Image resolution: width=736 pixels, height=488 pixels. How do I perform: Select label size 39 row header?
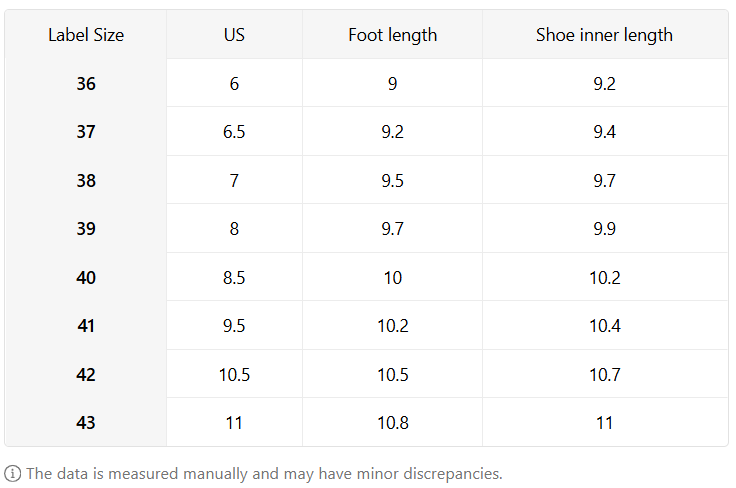tap(86, 229)
